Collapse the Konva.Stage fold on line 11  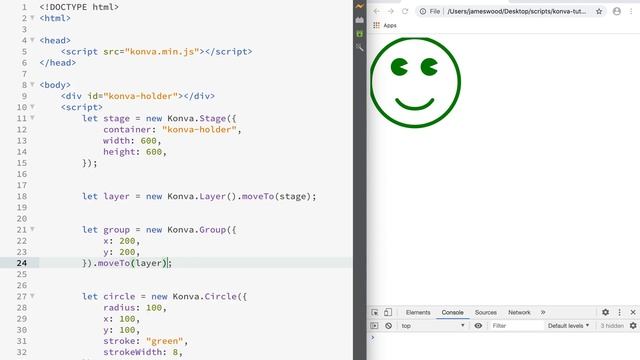[x=32, y=118]
